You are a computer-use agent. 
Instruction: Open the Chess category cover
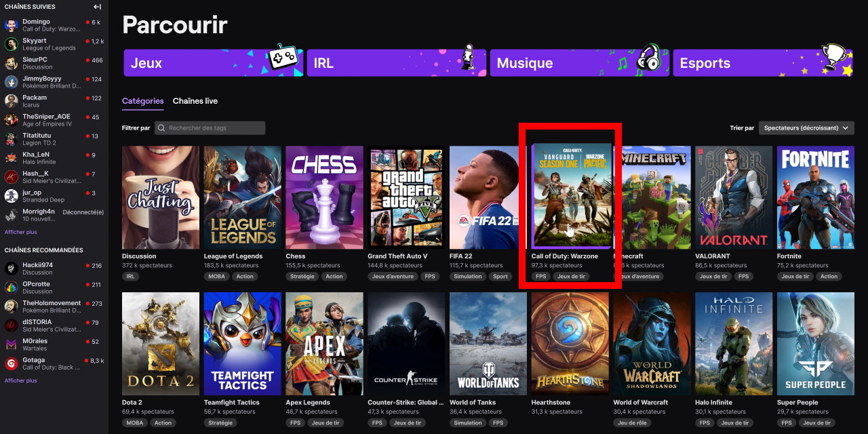(324, 197)
